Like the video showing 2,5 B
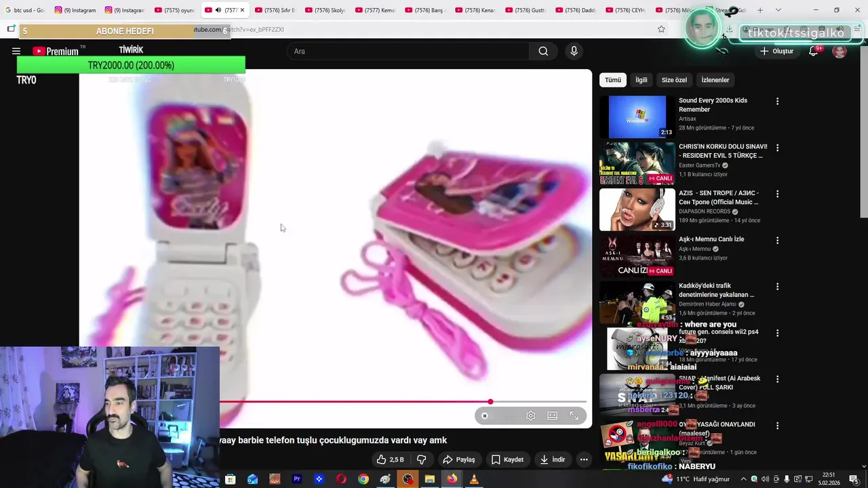Viewport: 868px width, 488px height. click(x=391, y=460)
